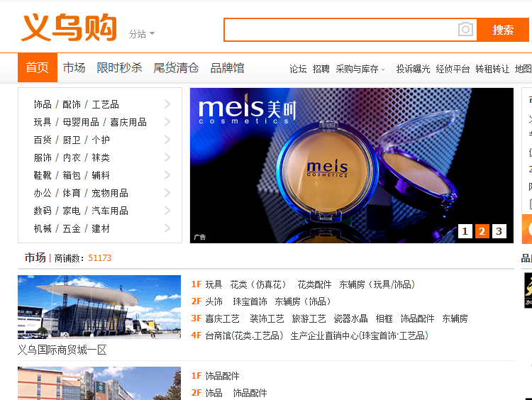Open 珠宝首饰 link

tap(250, 301)
